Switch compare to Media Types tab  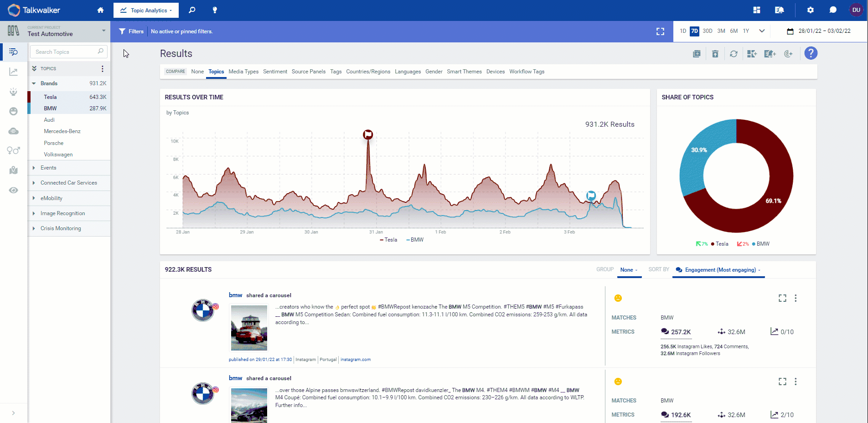(x=243, y=72)
